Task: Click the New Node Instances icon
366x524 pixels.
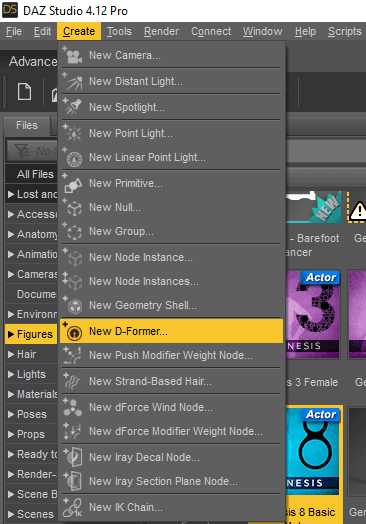Action: point(74,282)
